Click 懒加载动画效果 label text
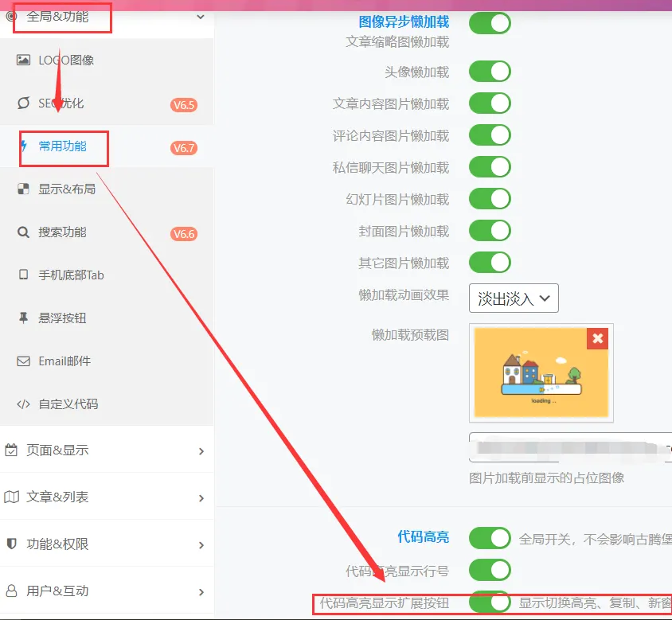Image resolution: width=672 pixels, height=620 pixels. click(x=404, y=295)
